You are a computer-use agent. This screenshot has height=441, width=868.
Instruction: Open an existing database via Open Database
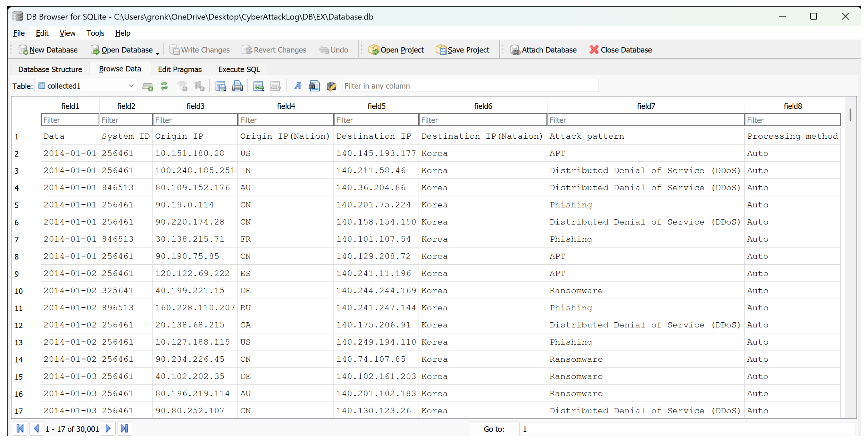tap(122, 50)
